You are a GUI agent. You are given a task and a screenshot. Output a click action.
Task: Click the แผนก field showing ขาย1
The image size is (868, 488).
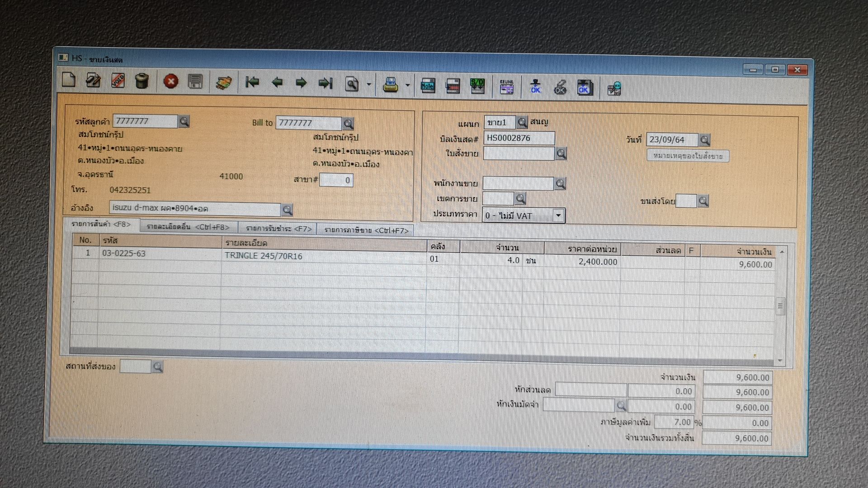(x=500, y=122)
